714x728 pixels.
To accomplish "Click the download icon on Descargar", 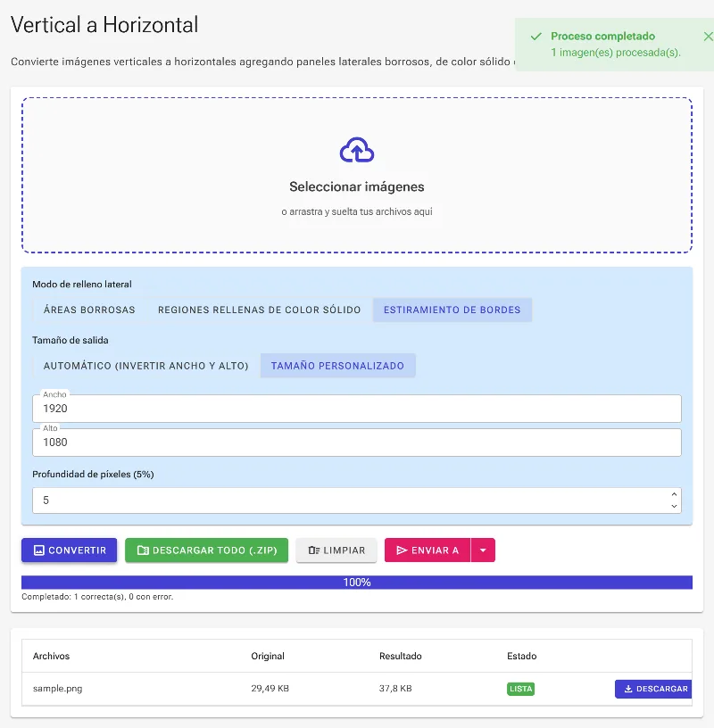I will tap(628, 689).
